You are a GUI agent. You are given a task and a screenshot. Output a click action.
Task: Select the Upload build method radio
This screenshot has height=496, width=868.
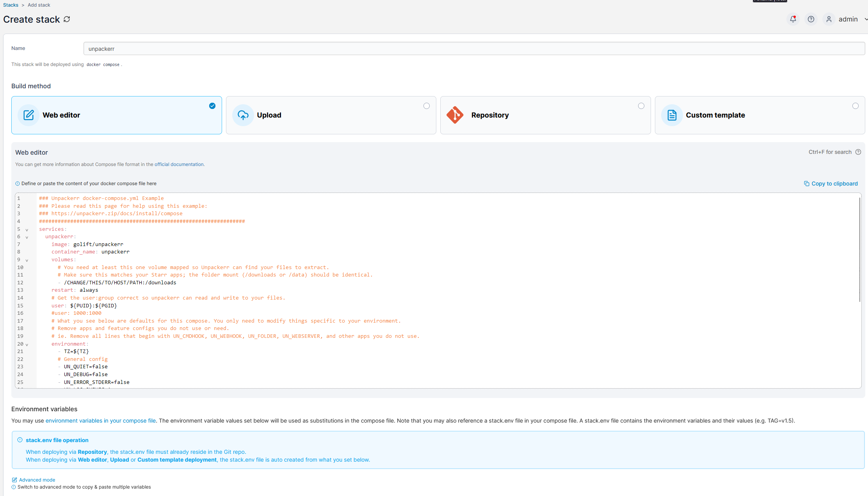click(x=427, y=106)
